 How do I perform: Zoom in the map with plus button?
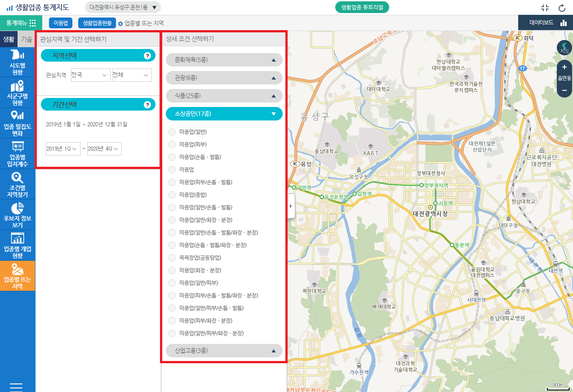pyautogui.click(x=564, y=67)
